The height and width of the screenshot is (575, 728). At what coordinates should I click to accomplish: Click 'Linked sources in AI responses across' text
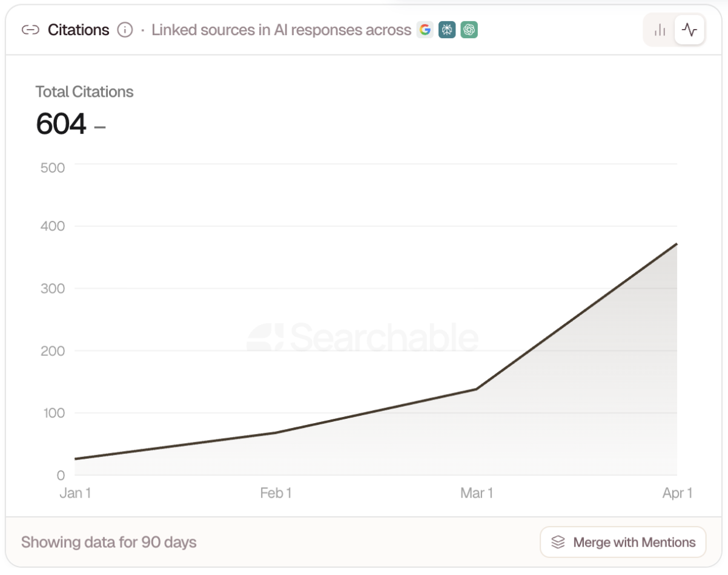point(281,30)
